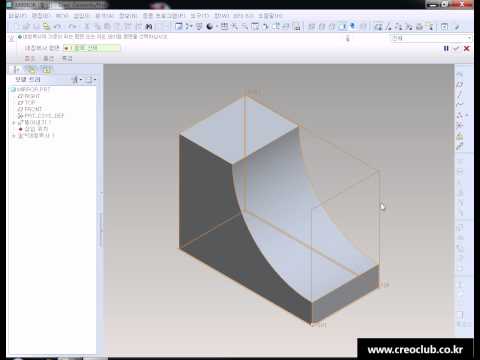Select PRT_CSYS_DEF in the model tree
This screenshot has height=360, width=480.
41,116
